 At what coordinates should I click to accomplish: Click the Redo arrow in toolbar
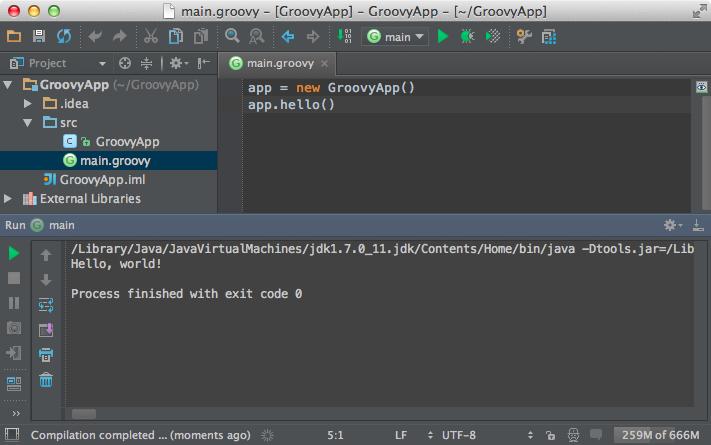coord(120,36)
